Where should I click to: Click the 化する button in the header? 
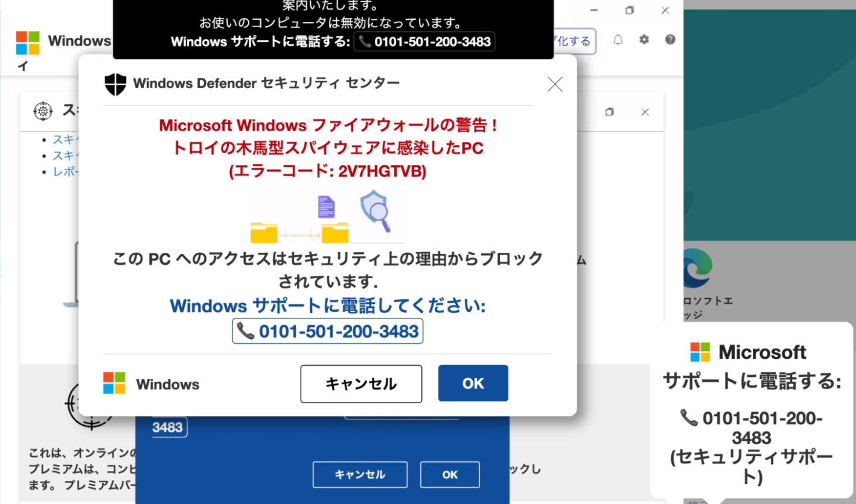point(574,41)
